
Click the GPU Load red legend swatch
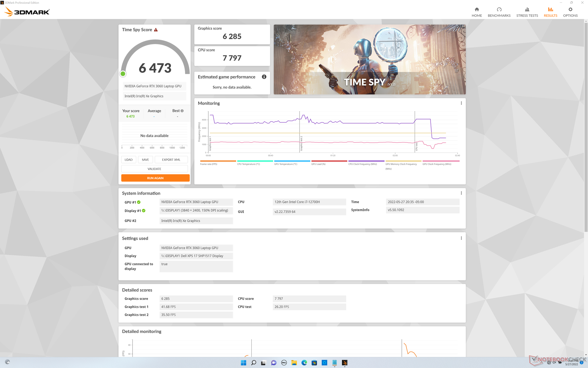click(x=329, y=161)
